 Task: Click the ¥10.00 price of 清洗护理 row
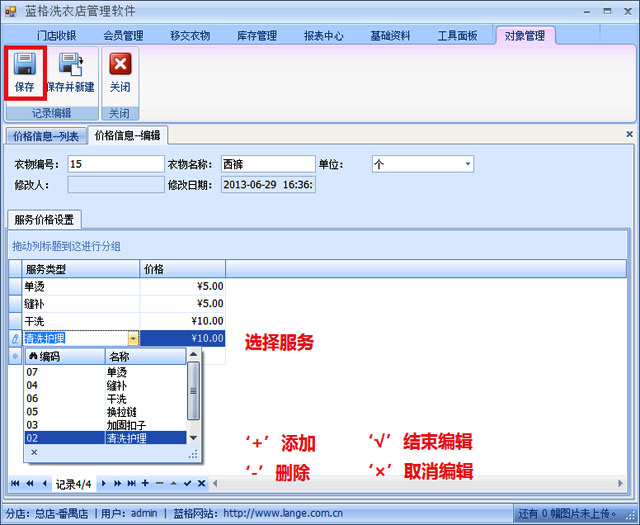click(x=182, y=338)
